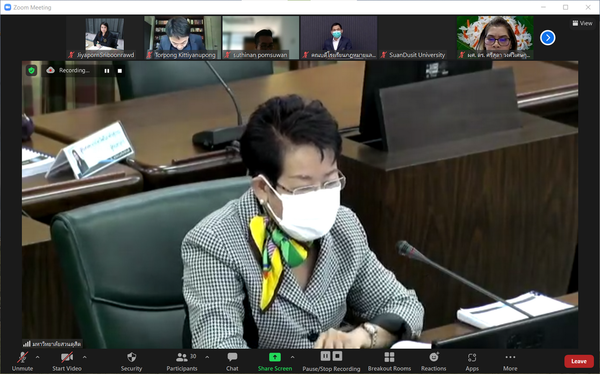600x374 pixels.
Task: Start Share Screen
Action: click(x=275, y=362)
